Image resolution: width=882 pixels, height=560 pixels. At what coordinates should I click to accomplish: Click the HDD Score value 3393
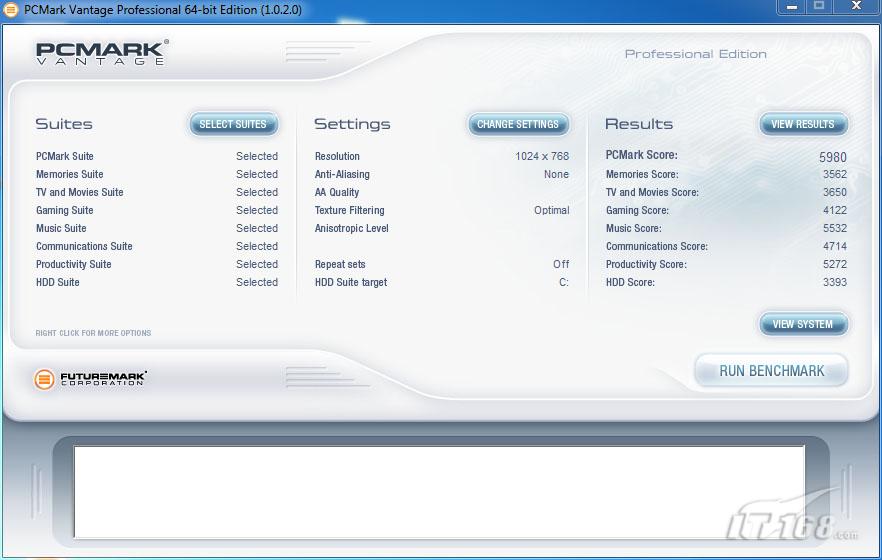point(835,282)
